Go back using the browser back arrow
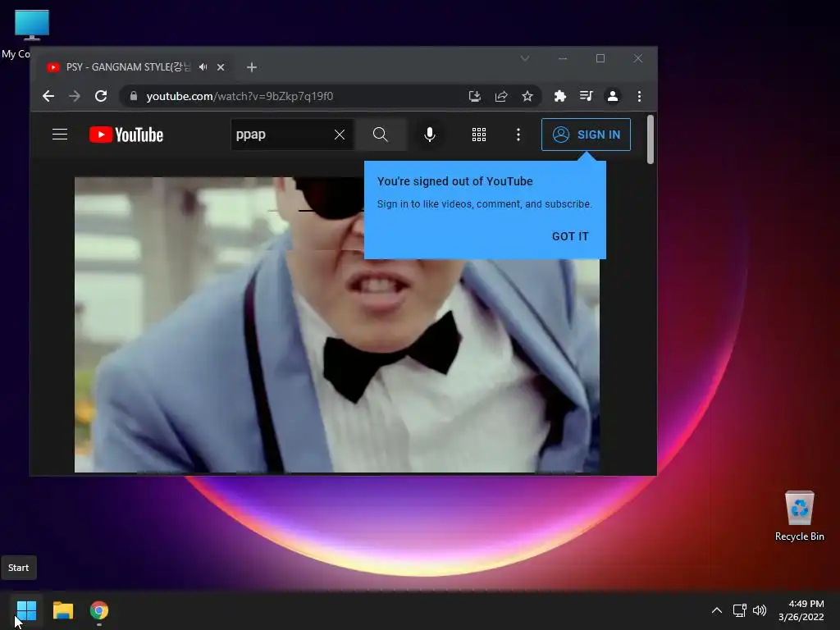This screenshot has width=840, height=630. 48,97
